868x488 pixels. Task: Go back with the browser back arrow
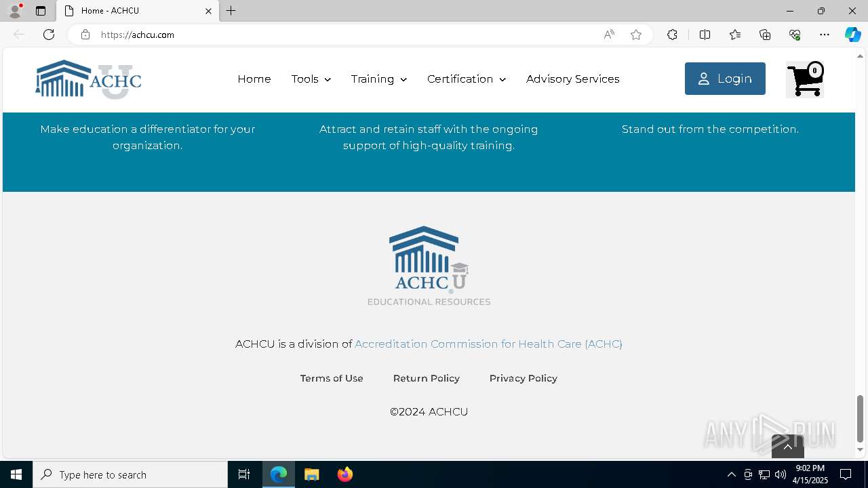pyautogui.click(x=19, y=35)
